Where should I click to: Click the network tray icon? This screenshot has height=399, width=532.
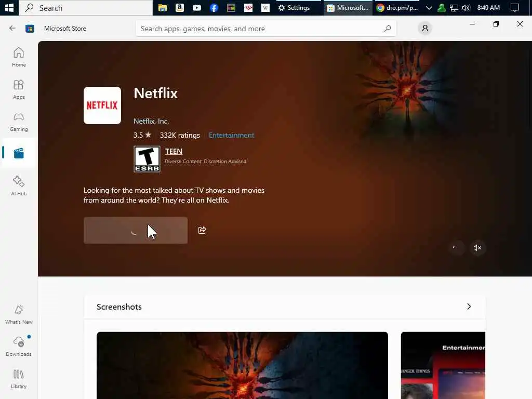454,8
